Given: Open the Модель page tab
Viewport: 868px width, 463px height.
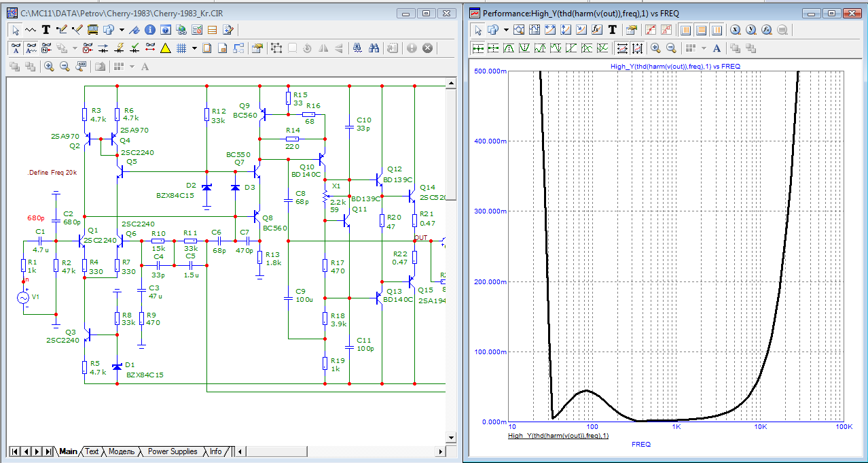Looking at the screenshot, I should click(122, 451).
